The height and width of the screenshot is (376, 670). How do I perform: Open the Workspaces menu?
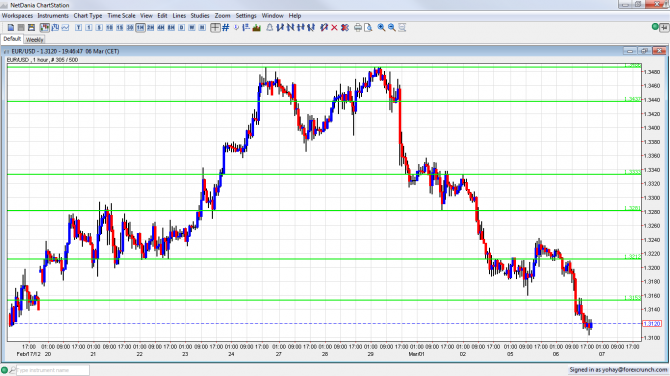(17, 16)
